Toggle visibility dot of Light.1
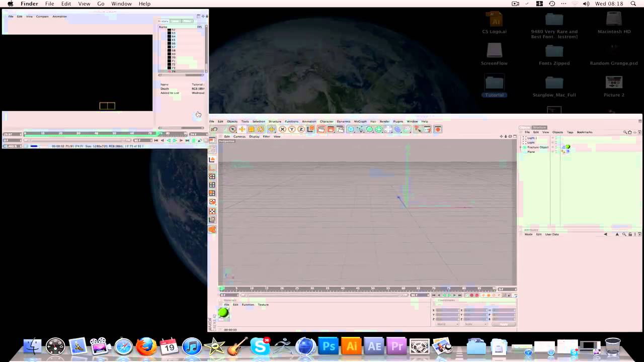The height and width of the screenshot is (362, 644). coord(556,137)
